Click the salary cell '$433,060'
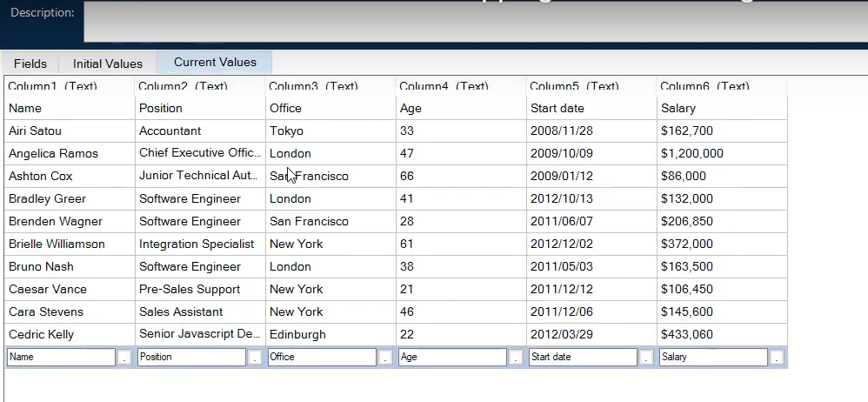Viewport: 868px width, 402px height. click(722, 334)
